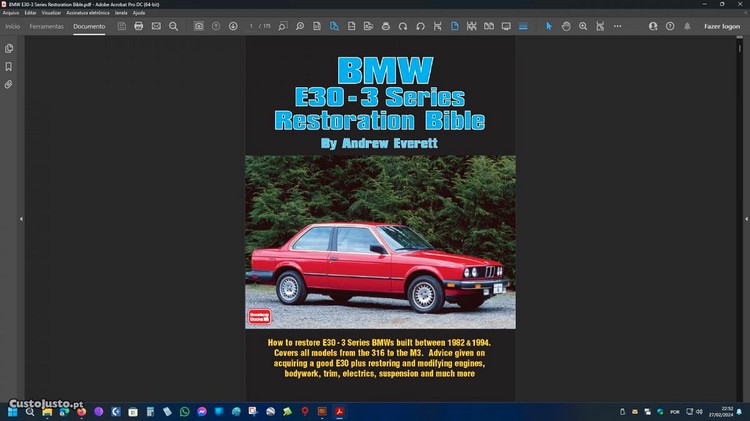Open the Attachments paperclip panel

[9, 85]
